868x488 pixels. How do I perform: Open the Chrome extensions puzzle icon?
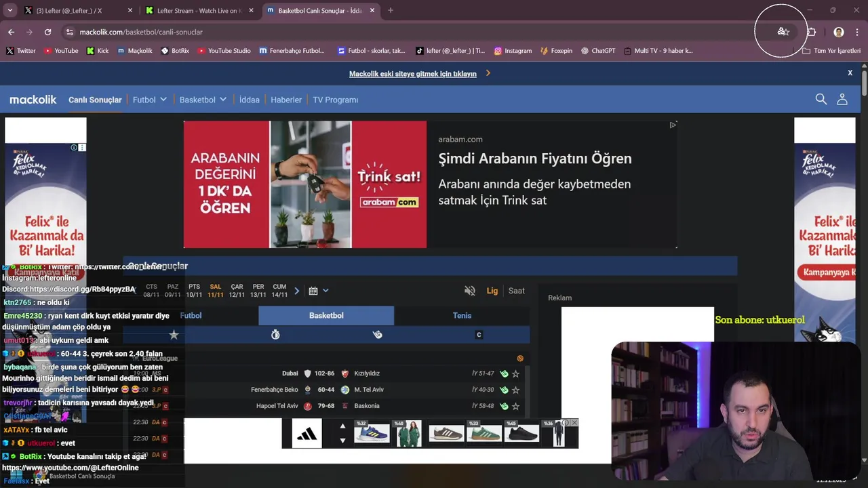pos(811,32)
